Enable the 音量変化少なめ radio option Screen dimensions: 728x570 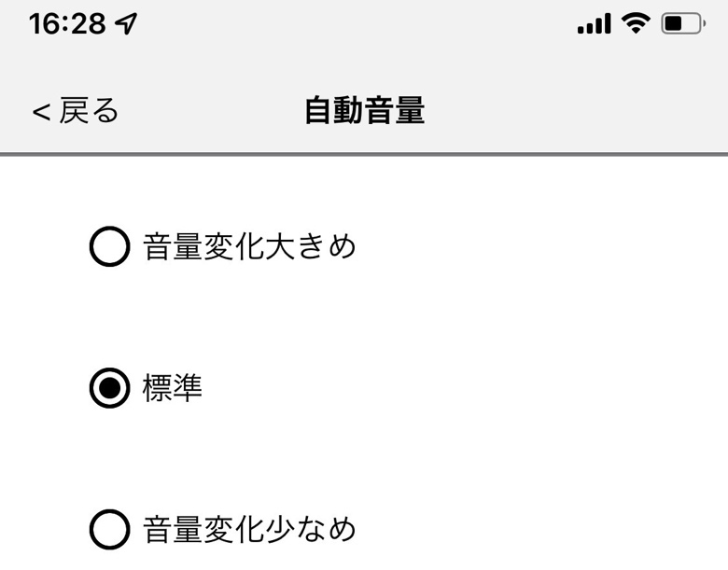coord(224,531)
